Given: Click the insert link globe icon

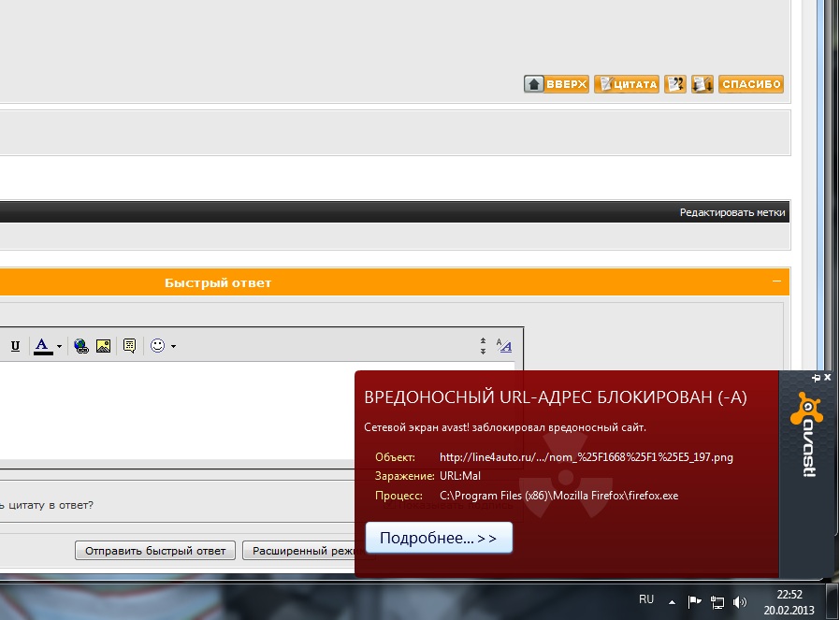Looking at the screenshot, I should click(81, 346).
